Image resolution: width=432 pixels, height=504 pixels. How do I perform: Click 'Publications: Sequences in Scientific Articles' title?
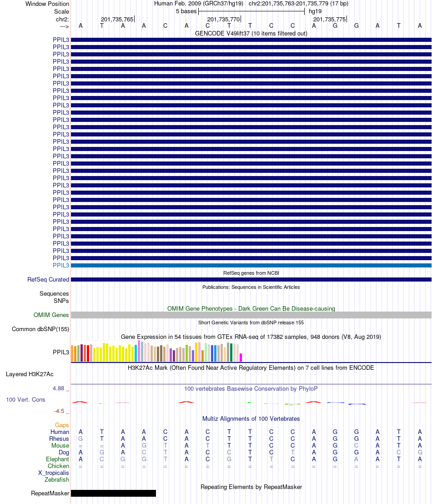(251, 287)
